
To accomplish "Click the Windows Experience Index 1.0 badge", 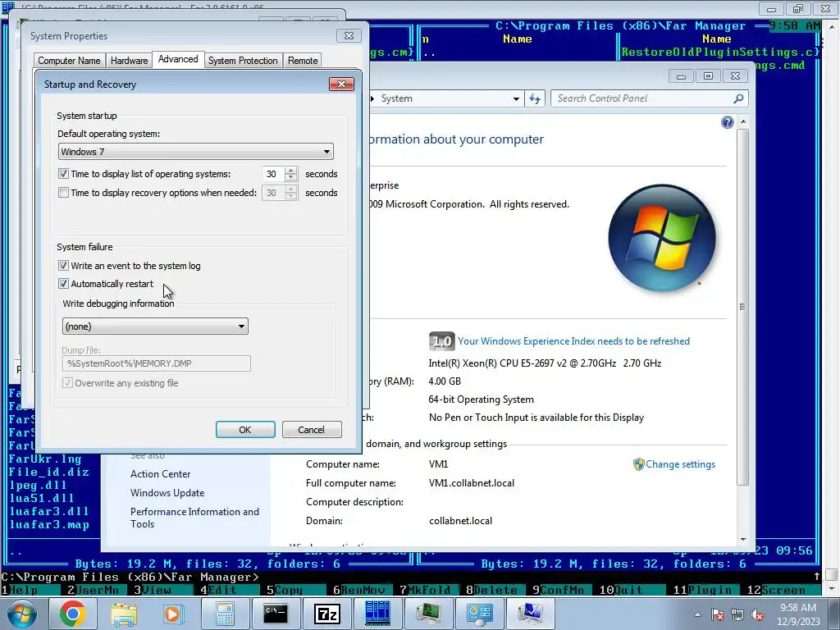I will 442,341.
